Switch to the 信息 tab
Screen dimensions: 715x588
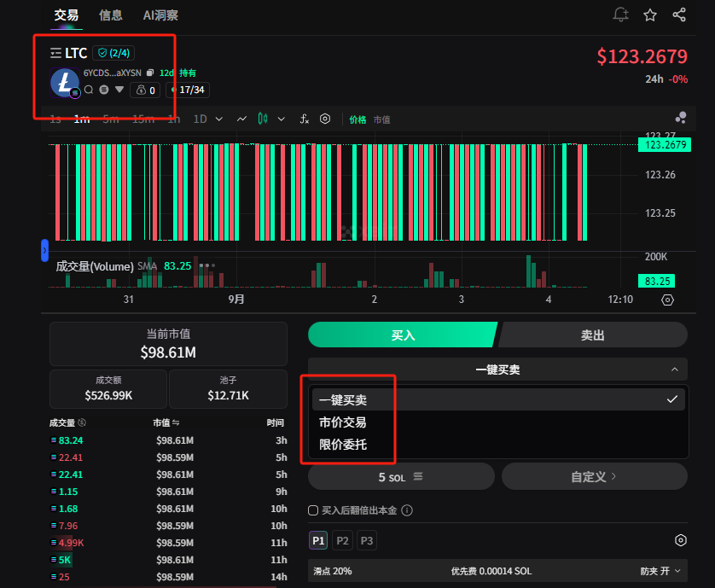click(111, 15)
